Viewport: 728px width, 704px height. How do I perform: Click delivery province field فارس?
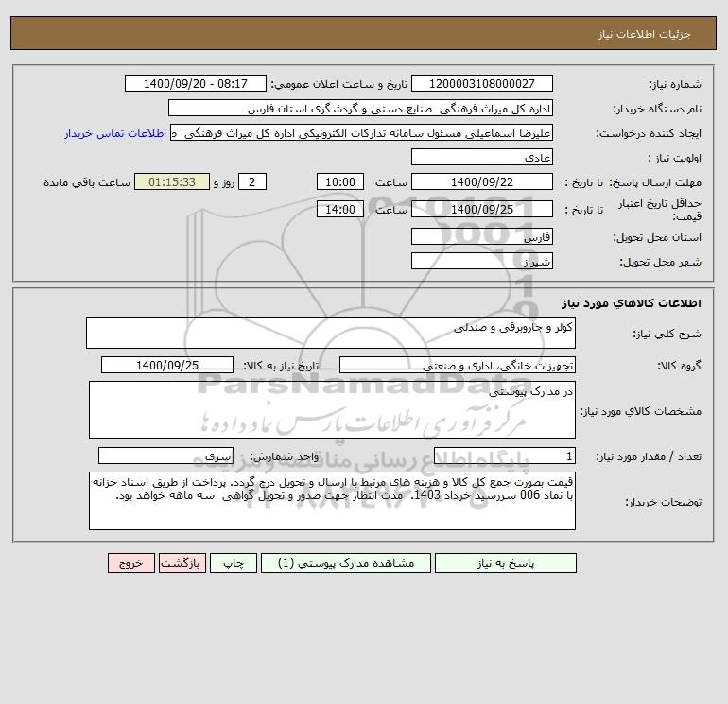(x=482, y=236)
